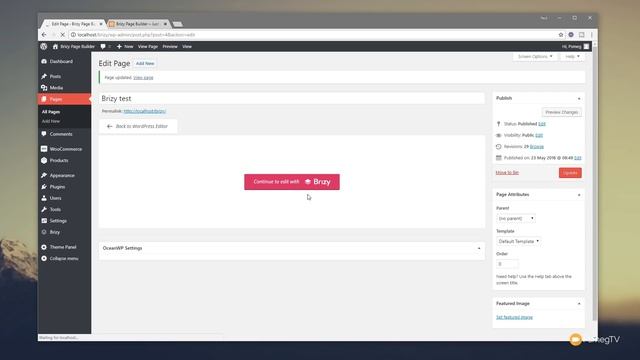Browse page revisions link
The height and width of the screenshot is (360, 640).
coord(537,147)
